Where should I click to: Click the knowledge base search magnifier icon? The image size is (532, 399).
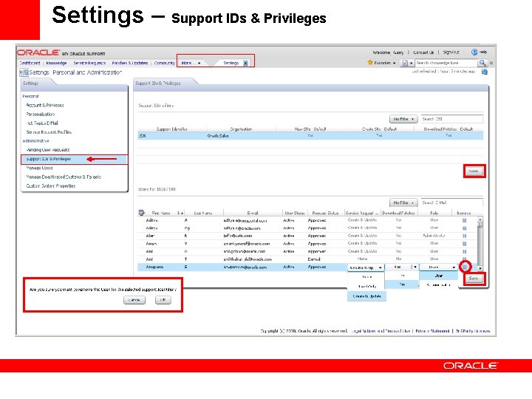482,63
